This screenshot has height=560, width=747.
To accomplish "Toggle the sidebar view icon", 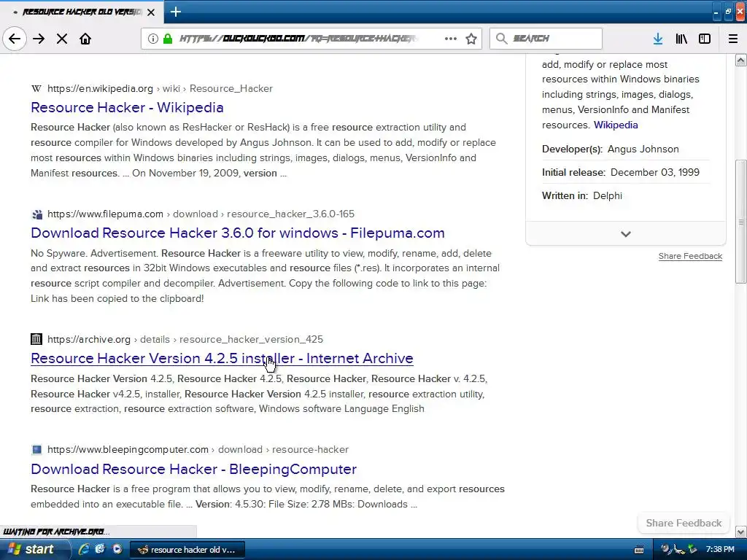I will pyautogui.click(x=705, y=39).
